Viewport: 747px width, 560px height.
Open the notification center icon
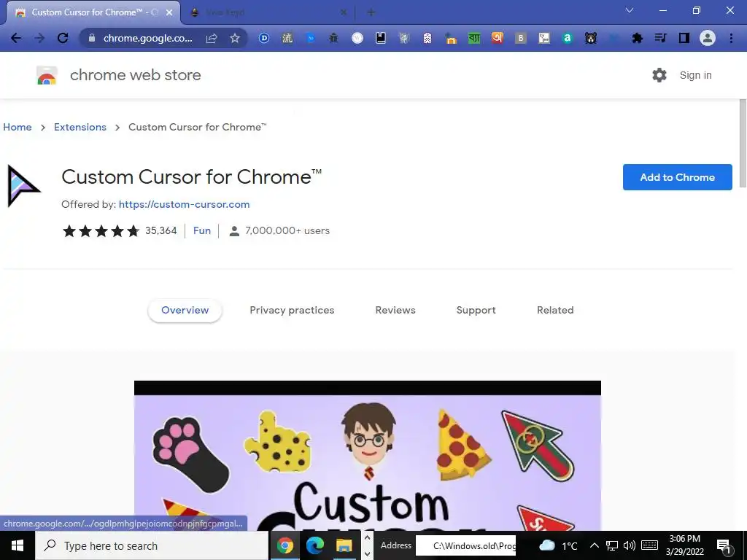(x=724, y=546)
